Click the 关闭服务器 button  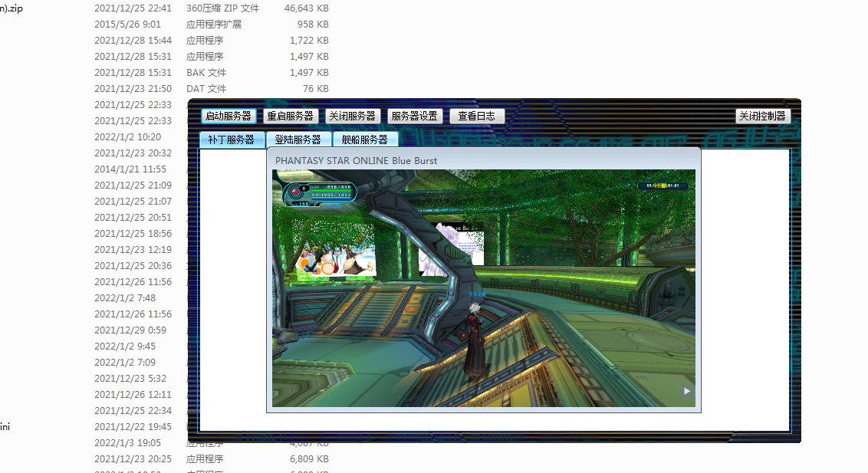click(x=352, y=117)
